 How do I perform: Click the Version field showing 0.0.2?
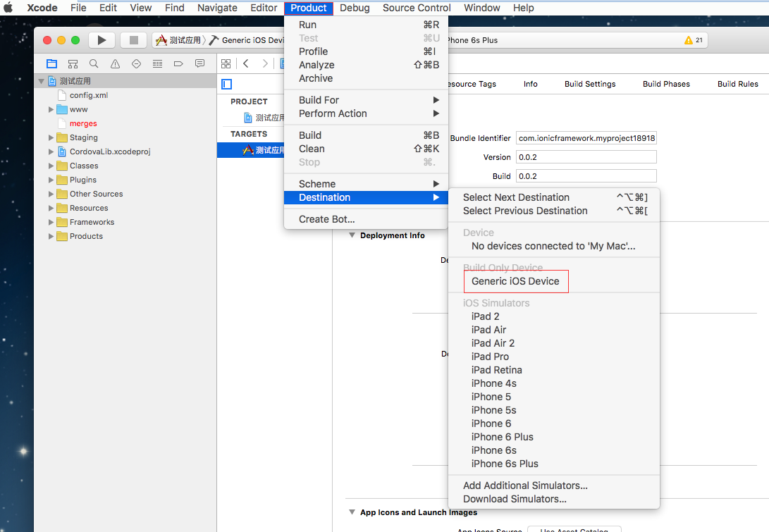tap(586, 157)
